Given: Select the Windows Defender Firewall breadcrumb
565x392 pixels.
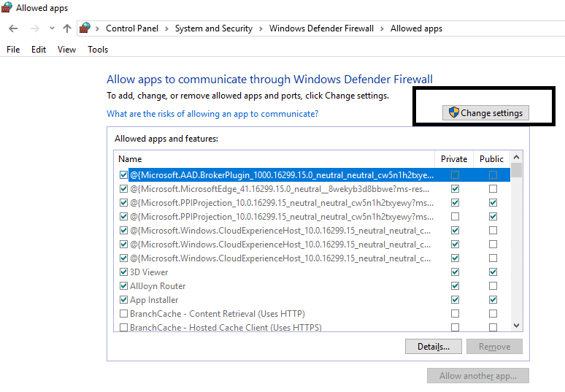Looking at the screenshot, I should (321, 28).
